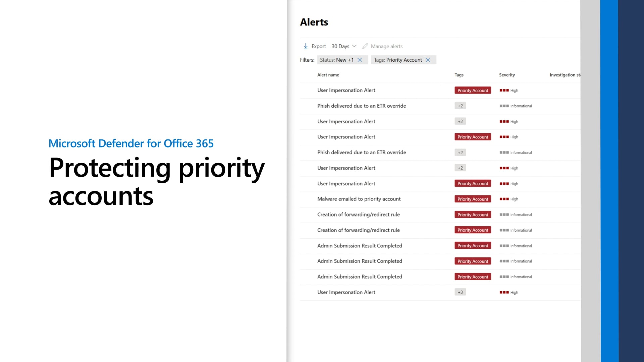Open the Admin Submission Result Completed alert
644x362 pixels.
click(x=360, y=245)
